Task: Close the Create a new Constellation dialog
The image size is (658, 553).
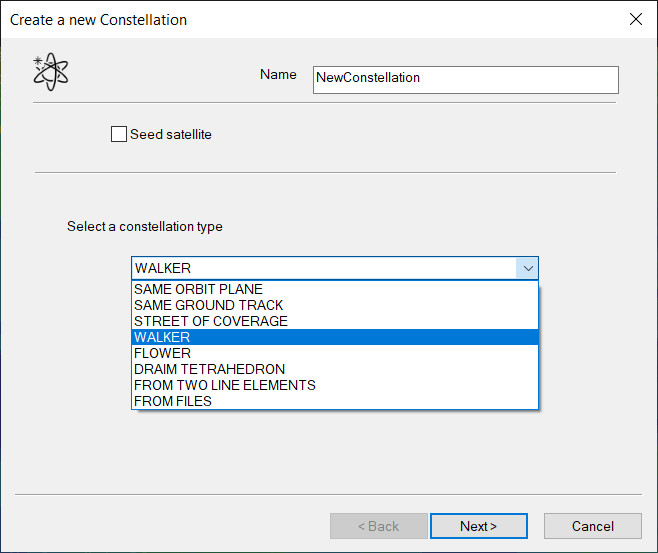Action: click(x=635, y=19)
